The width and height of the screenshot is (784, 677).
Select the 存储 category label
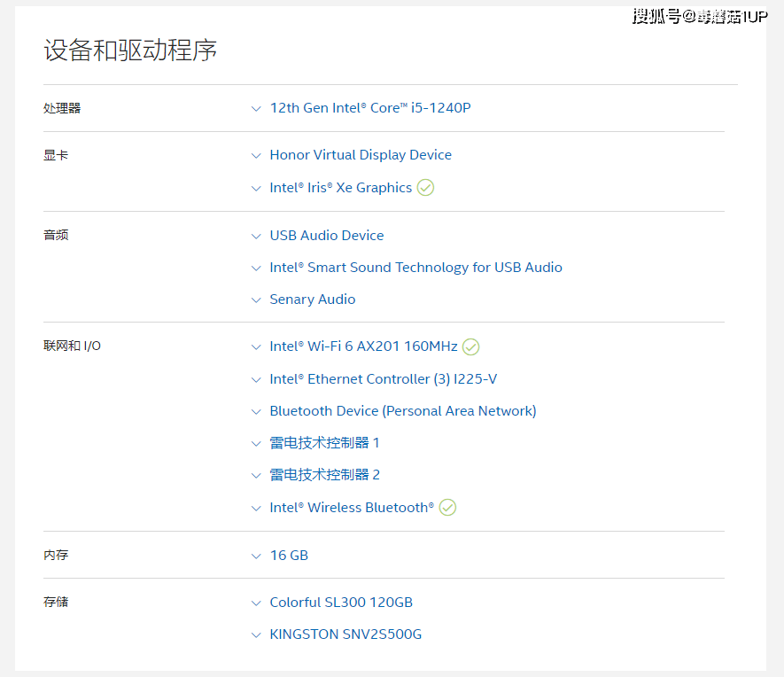[56, 602]
